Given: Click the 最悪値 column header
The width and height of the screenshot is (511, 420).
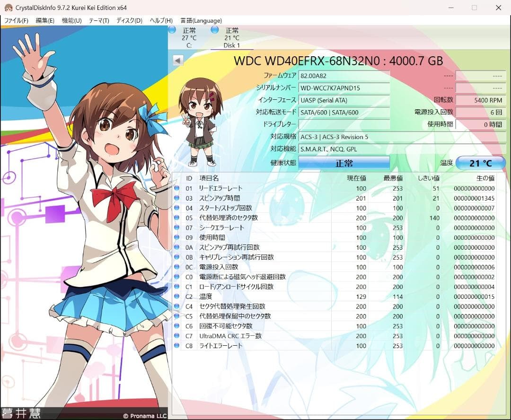Looking at the screenshot, I should (x=393, y=178).
